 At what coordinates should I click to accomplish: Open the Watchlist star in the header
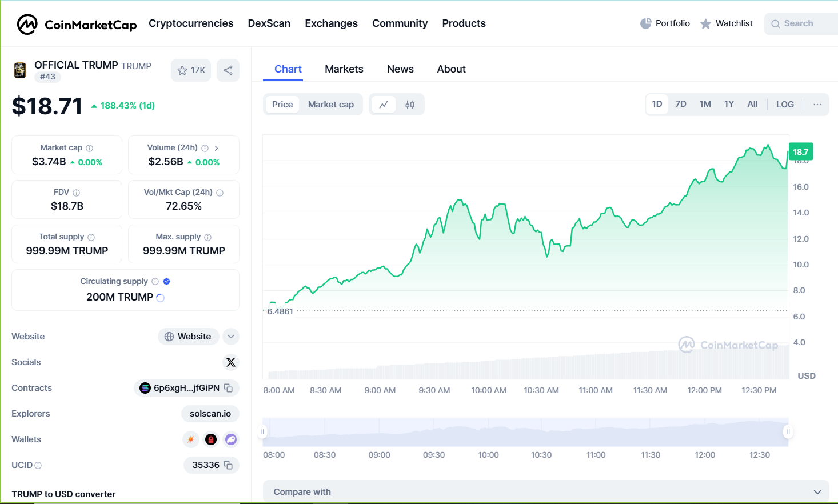pyautogui.click(x=705, y=23)
